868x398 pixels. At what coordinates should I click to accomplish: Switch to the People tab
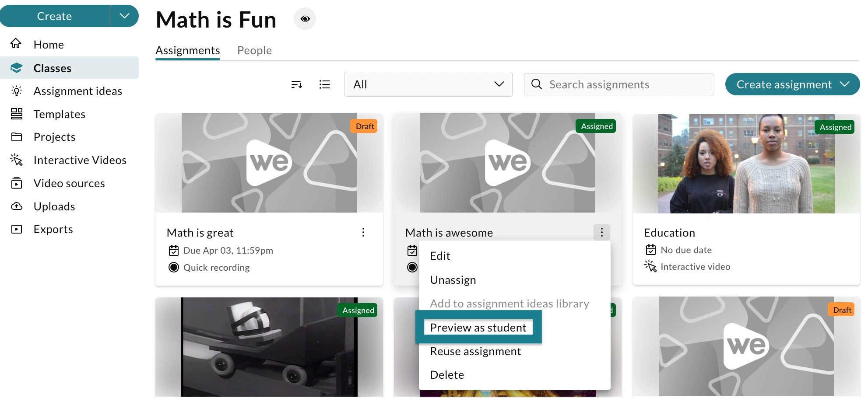(x=254, y=50)
